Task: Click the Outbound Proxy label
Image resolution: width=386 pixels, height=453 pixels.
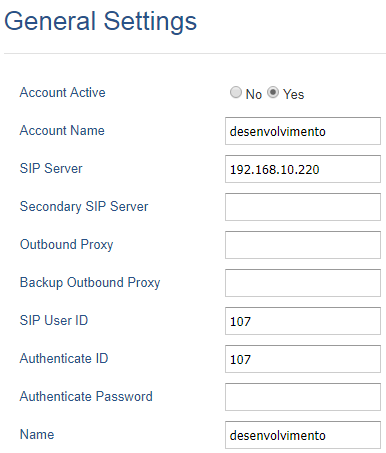Action: [67, 245]
